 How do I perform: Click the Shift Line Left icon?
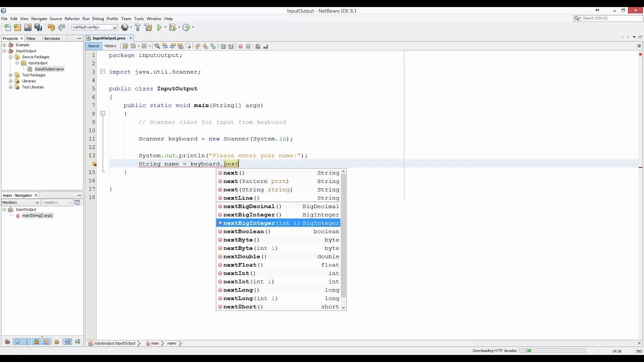(x=223, y=46)
